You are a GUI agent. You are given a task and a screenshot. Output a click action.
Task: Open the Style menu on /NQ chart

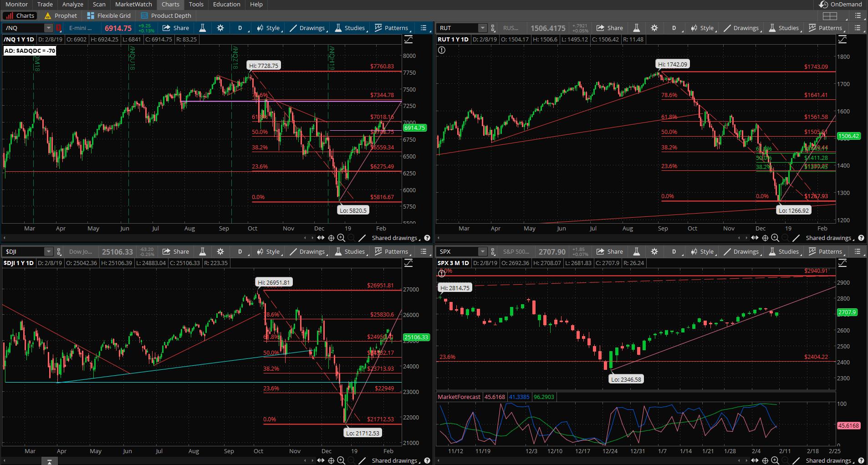coord(269,28)
